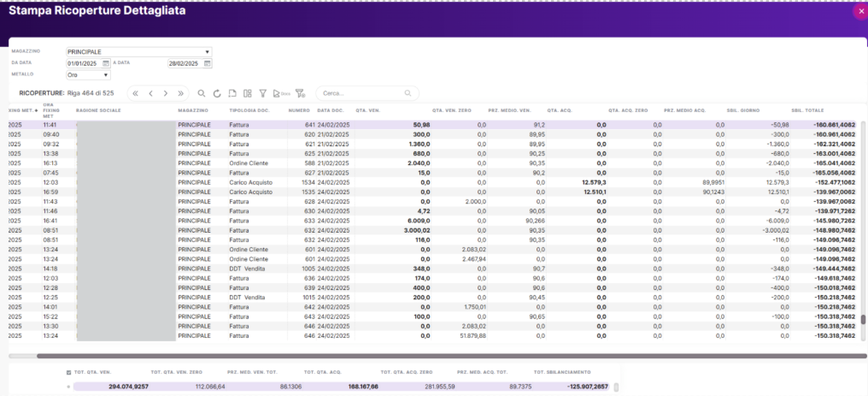Click the Docs icon in toolbar
Screen dimensions: 868x396
[x=280, y=93]
